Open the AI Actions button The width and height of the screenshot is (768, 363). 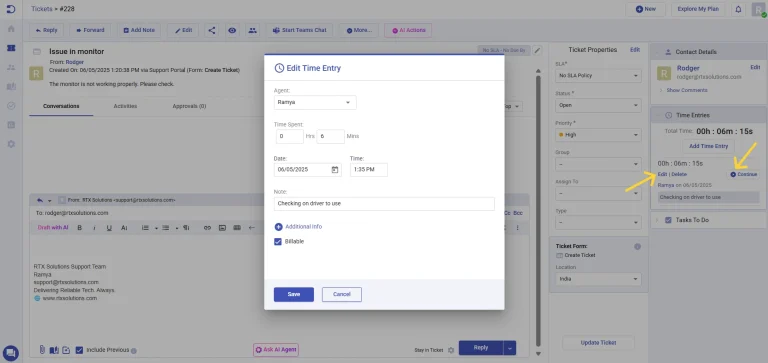408,30
